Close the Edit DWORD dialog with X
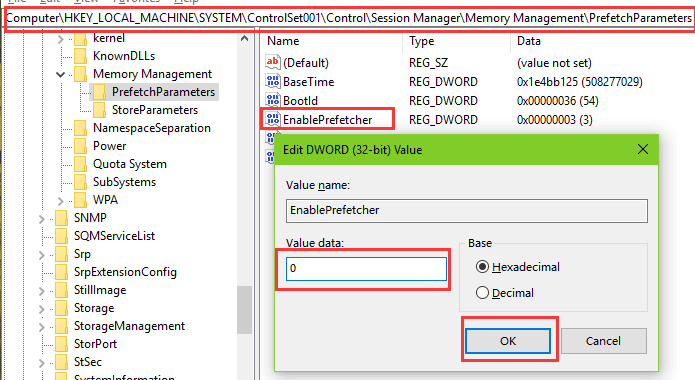Screen dimensions: 695x380 point(643,149)
